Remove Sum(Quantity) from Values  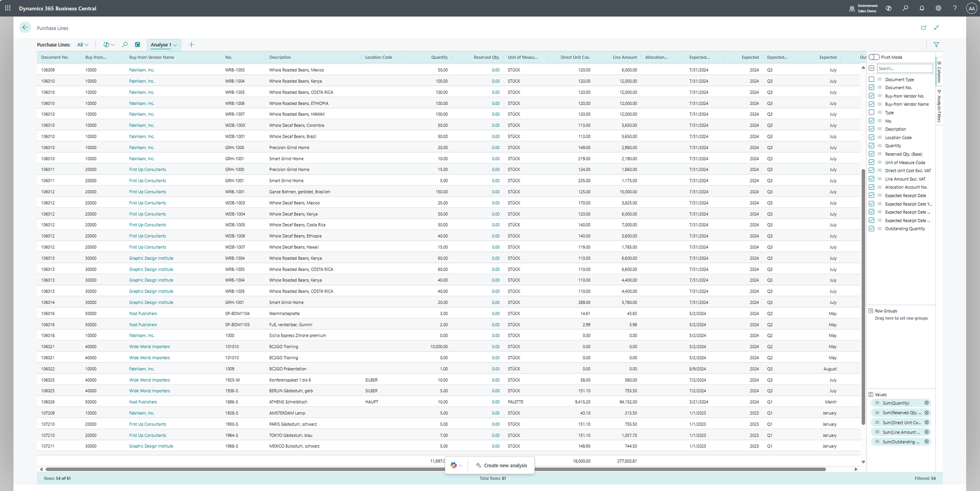[x=926, y=403]
